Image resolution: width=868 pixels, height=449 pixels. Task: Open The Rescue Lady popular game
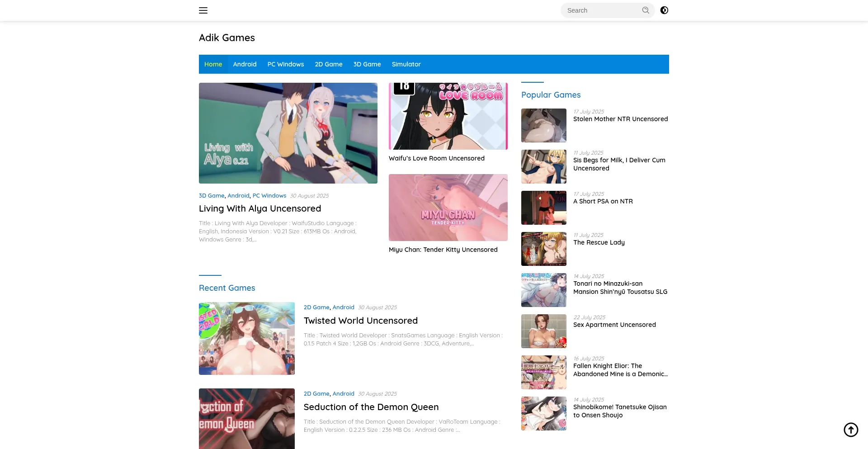coord(599,242)
